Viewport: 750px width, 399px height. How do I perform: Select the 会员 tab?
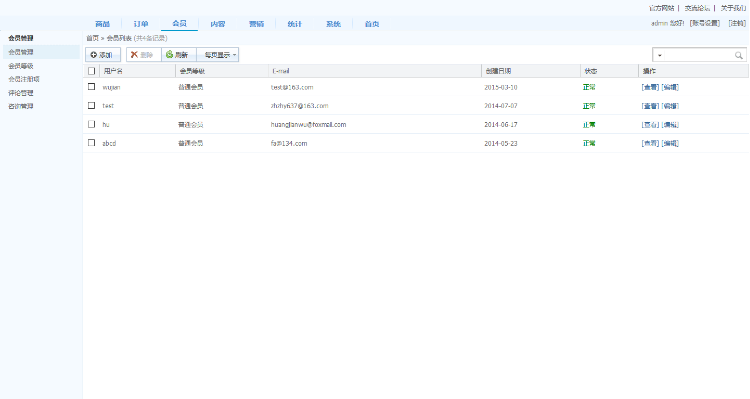[179, 23]
